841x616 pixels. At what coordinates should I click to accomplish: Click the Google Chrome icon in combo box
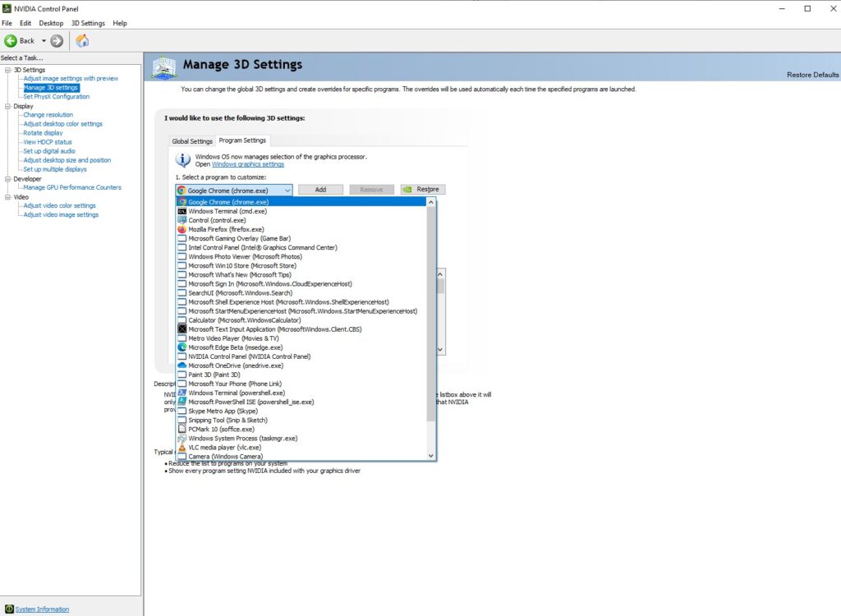(182, 191)
